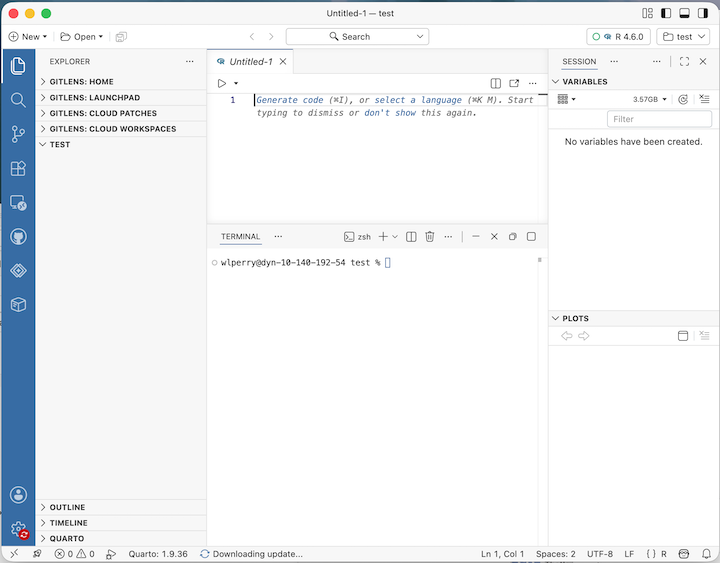The image size is (720, 563).
Task: Click the Search command center box
Action: pyautogui.click(x=357, y=37)
